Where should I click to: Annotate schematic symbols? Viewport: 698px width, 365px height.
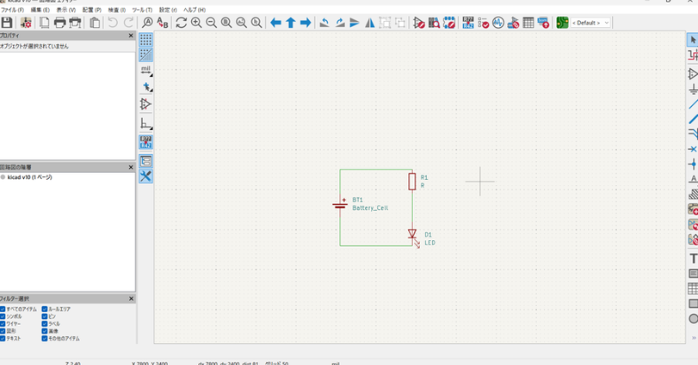point(468,22)
